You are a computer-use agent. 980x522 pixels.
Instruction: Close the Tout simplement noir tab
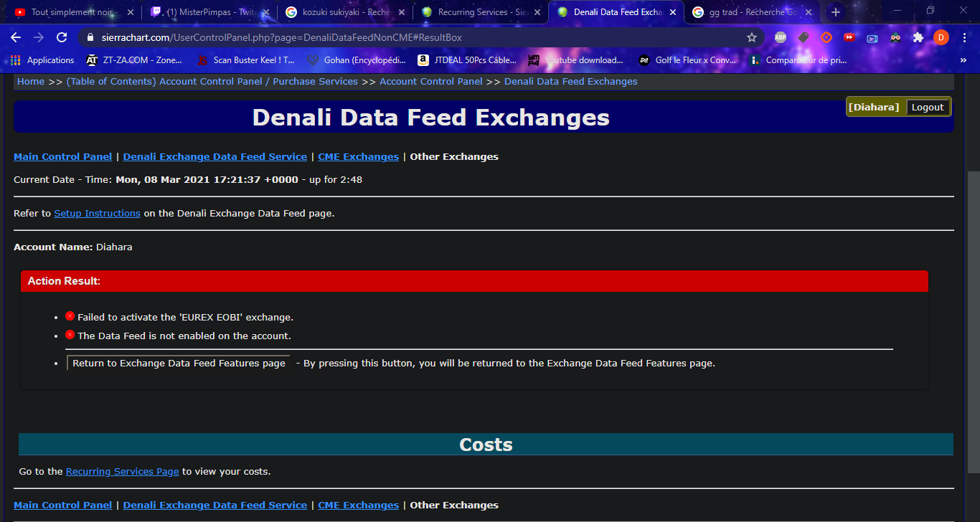tap(130, 12)
